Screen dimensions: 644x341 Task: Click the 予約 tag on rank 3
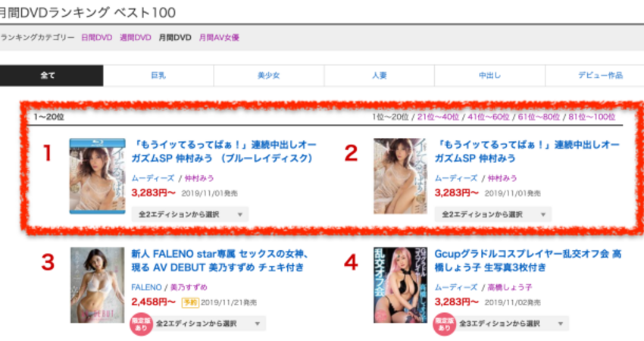[190, 303]
